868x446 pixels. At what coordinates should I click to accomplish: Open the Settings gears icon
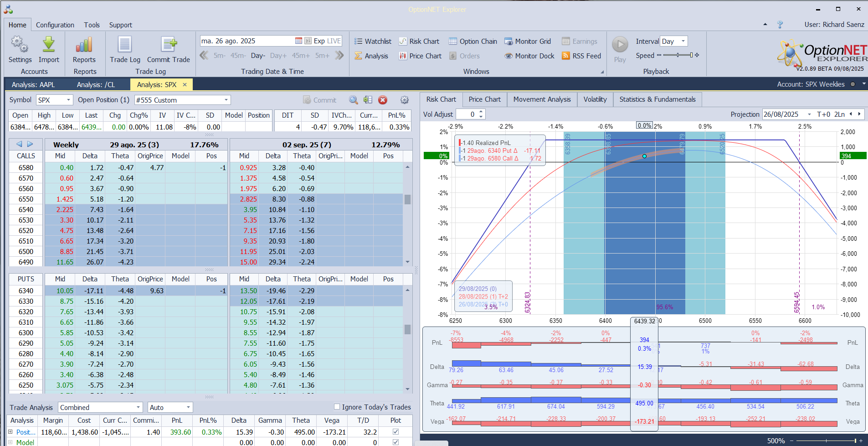pyautogui.click(x=20, y=44)
